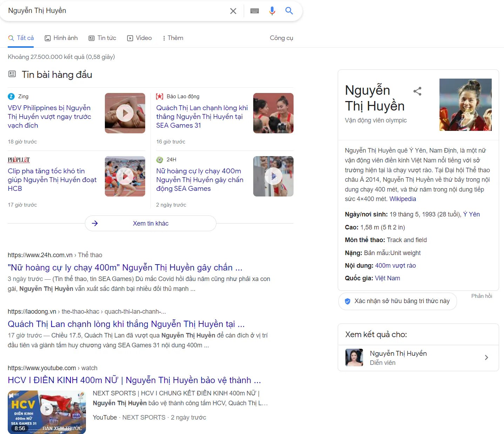The width and height of the screenshot is (504, 434).
Task: Open the 24h.com.vn Nữ hoàng cự ly result title
Action: (x=125, y=268)
